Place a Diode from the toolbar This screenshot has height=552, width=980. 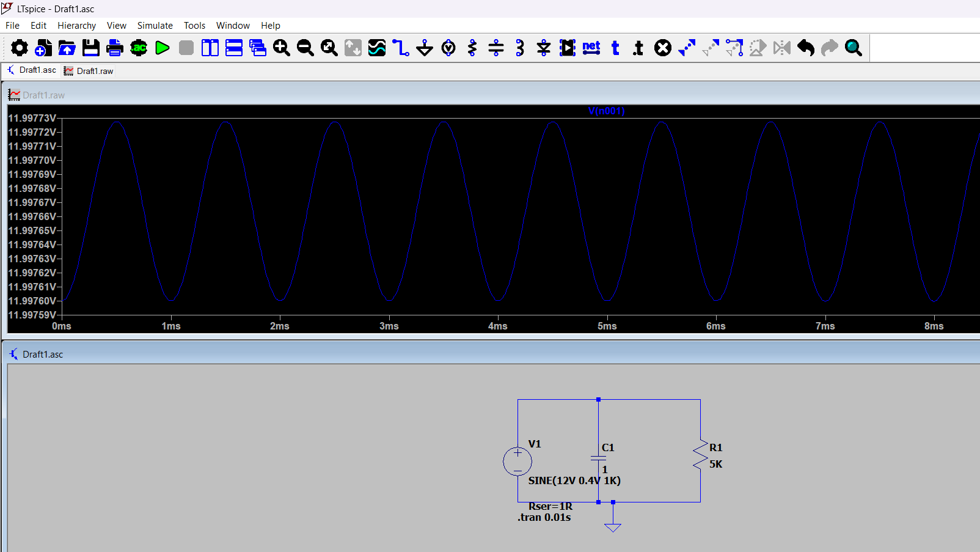coord(544,48)
